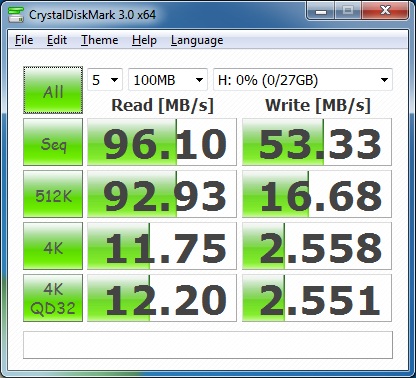This screenshot has height=378, width=416.
Task: Run all benchmarks with the All button
Action: [53, 90]
